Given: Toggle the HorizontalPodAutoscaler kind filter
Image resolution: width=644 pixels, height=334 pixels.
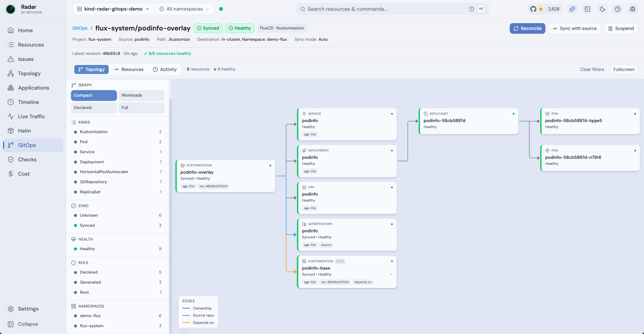Looking at the screenshot, I should (117, 172).
